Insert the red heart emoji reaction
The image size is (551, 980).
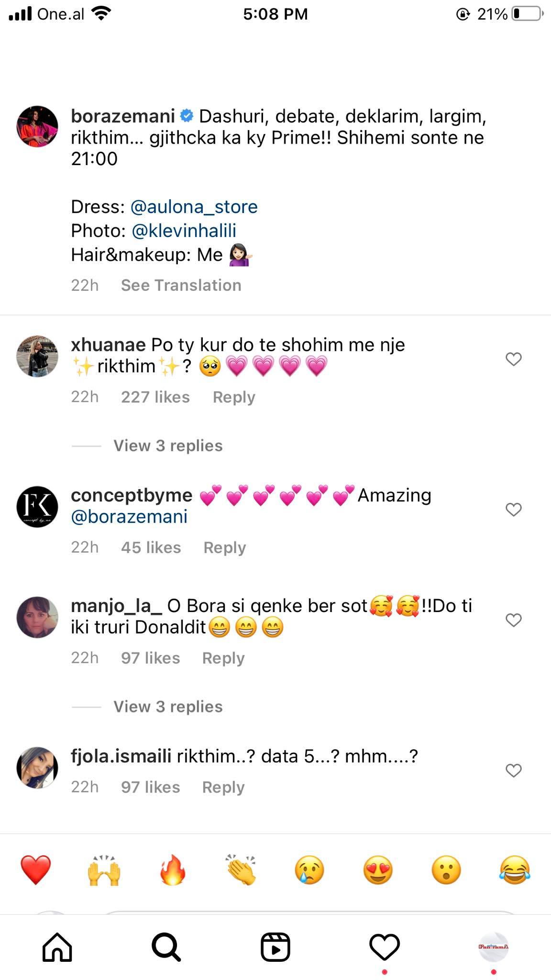pyautogui.click(x=36, y=869)
